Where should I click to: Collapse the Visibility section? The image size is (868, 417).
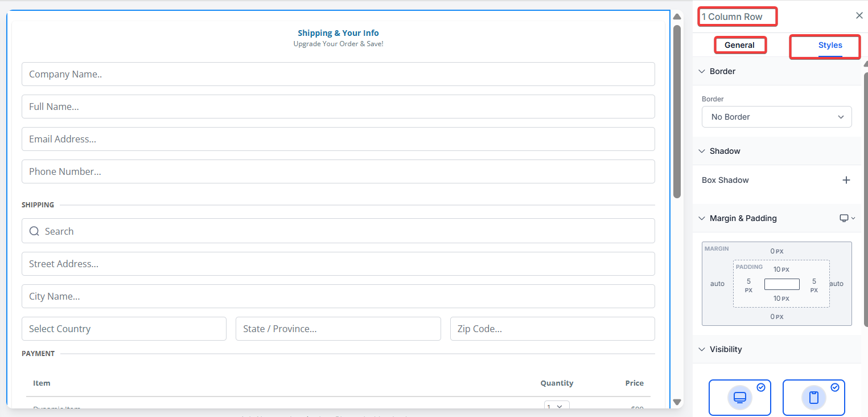701,349
